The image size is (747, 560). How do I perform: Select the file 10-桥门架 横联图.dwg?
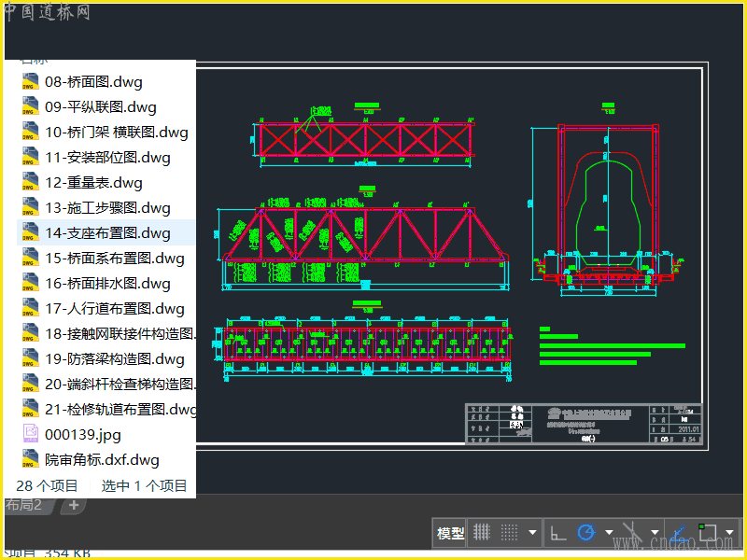click(x=116, y=133)
